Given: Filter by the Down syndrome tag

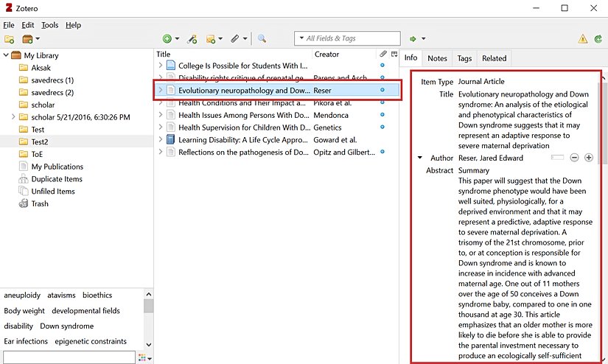Looking at the screenshot, I should point(66,326).
